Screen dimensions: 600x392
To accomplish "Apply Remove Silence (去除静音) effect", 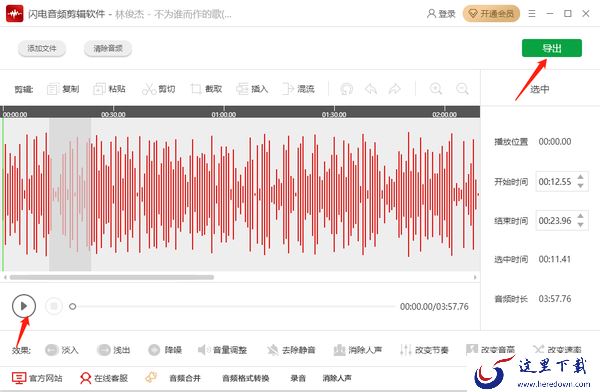I will 291,350.
